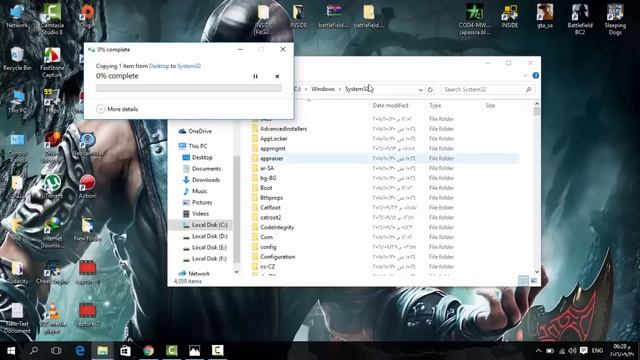Expand the Explorer ribbon chevron

(525, 76)
